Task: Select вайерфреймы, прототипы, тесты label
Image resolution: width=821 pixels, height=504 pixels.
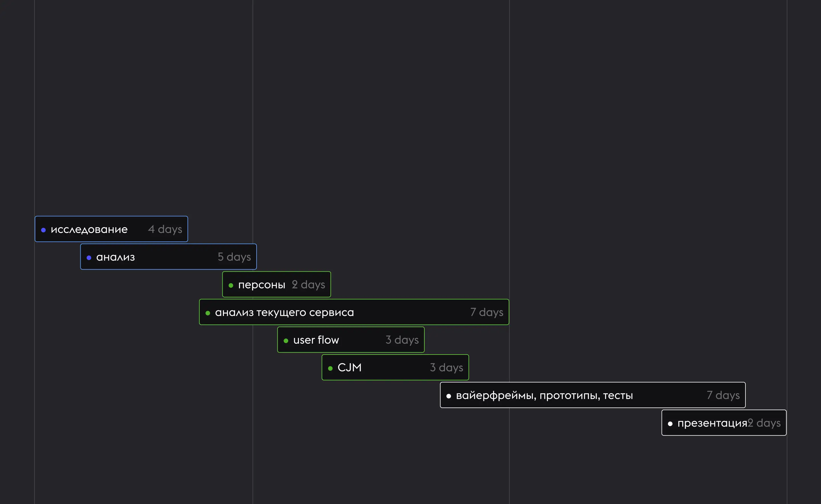Action: click(x=544, y=395)
